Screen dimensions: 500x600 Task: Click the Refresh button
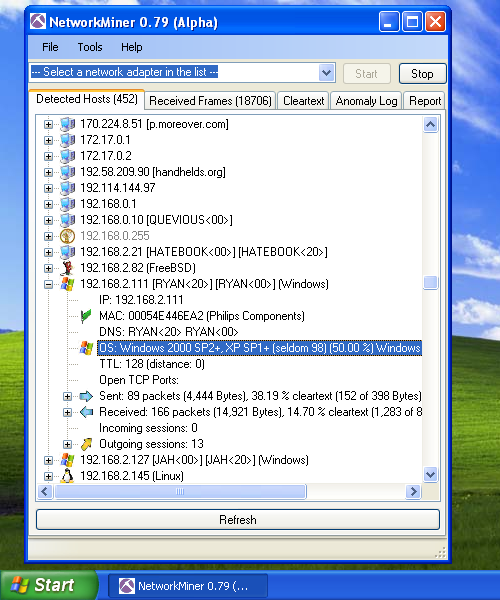pos(238,520)
